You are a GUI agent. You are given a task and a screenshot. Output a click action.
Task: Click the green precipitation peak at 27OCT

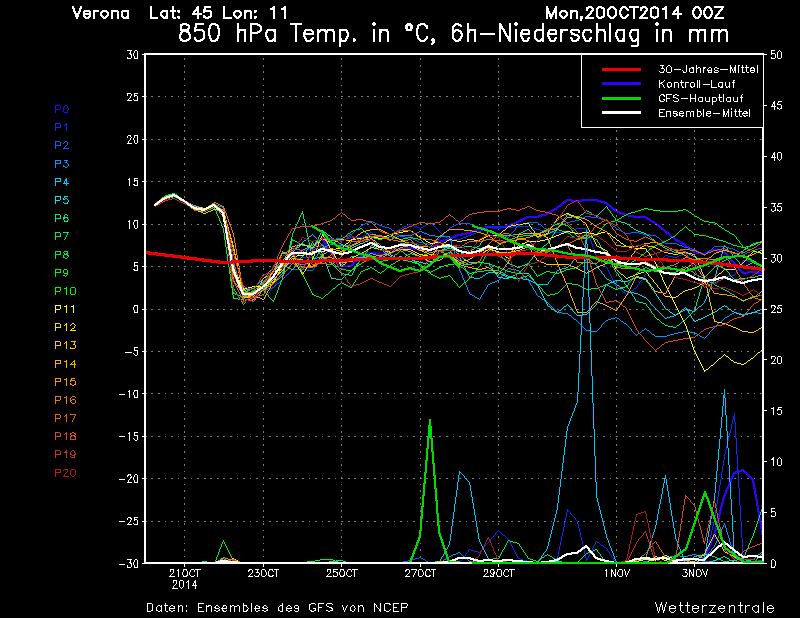click(430, 421)
